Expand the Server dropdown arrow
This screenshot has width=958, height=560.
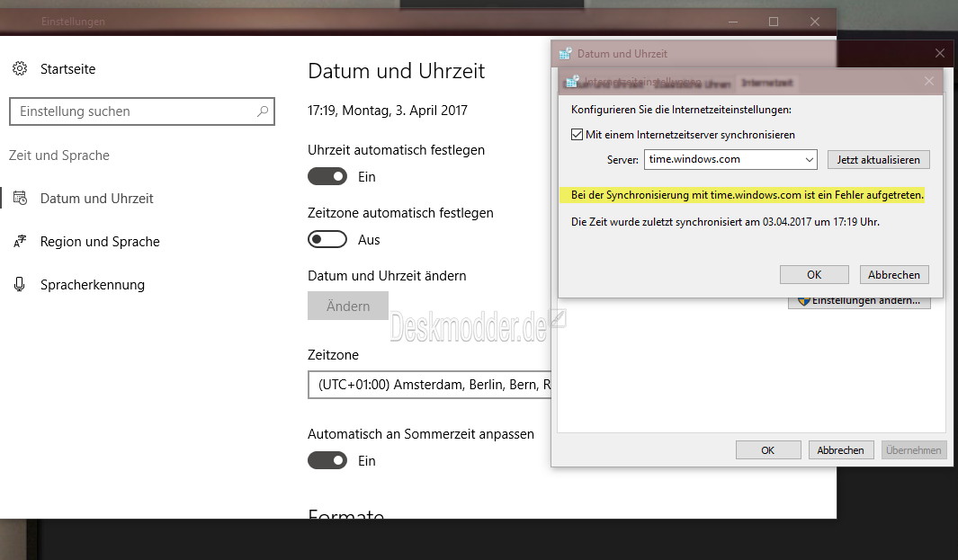tap(809, 159)
